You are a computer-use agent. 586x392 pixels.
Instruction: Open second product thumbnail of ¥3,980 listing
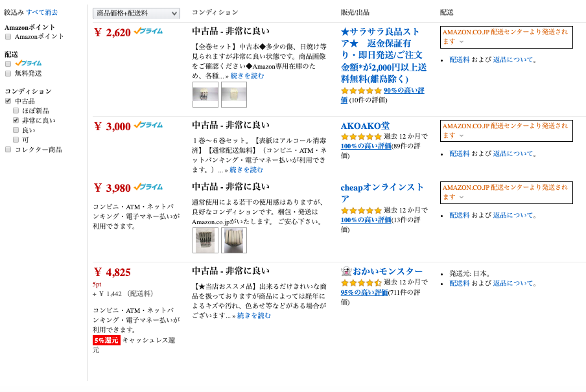tap(233, 240)
